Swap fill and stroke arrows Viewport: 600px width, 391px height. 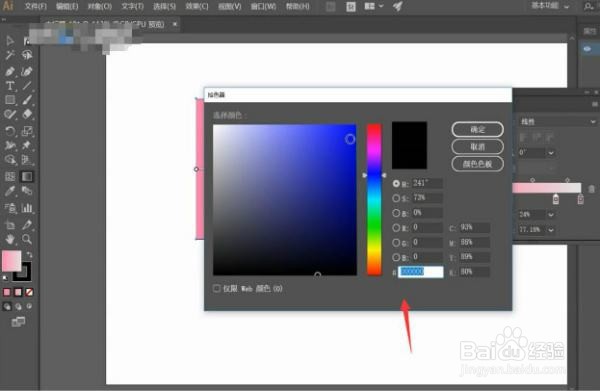(x=29, y=254)
